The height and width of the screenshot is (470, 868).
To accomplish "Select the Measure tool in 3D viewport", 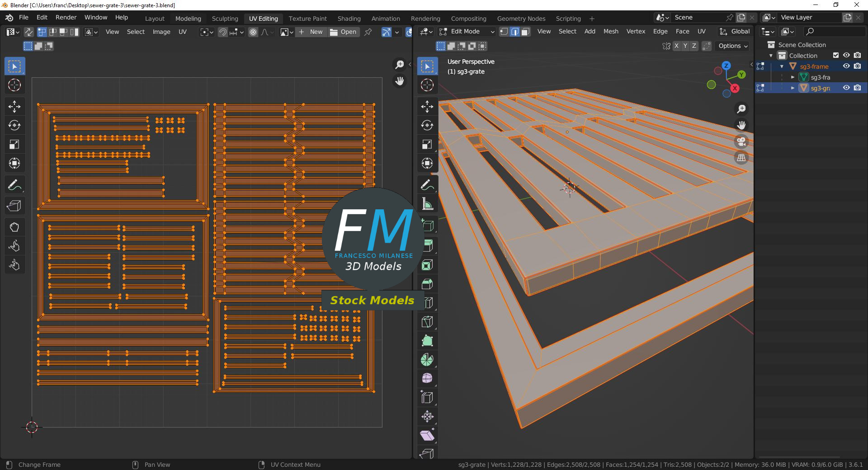I will [x=427, y=204].
